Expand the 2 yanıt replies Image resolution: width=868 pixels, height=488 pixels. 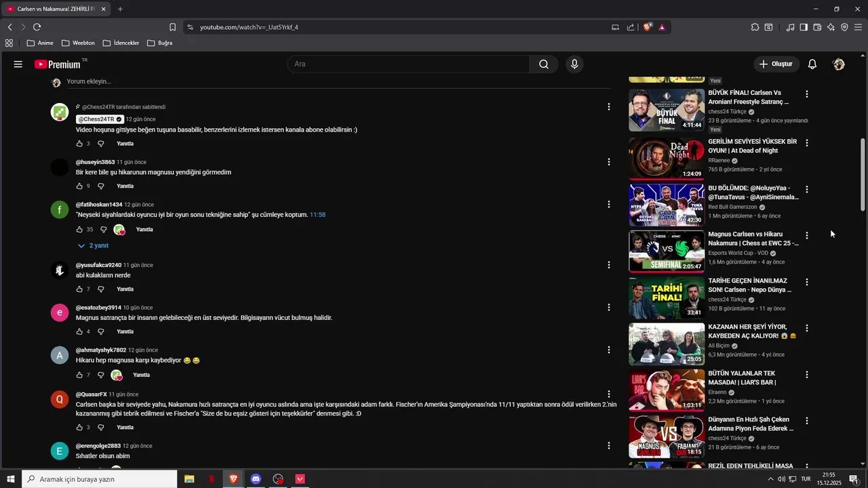pos(93,245)
